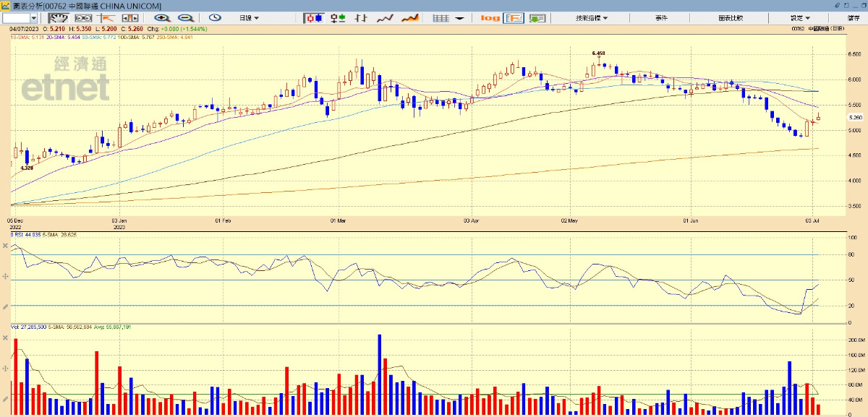Click the stock code input field
Screen dimensions: 868x417
(17, 17)
